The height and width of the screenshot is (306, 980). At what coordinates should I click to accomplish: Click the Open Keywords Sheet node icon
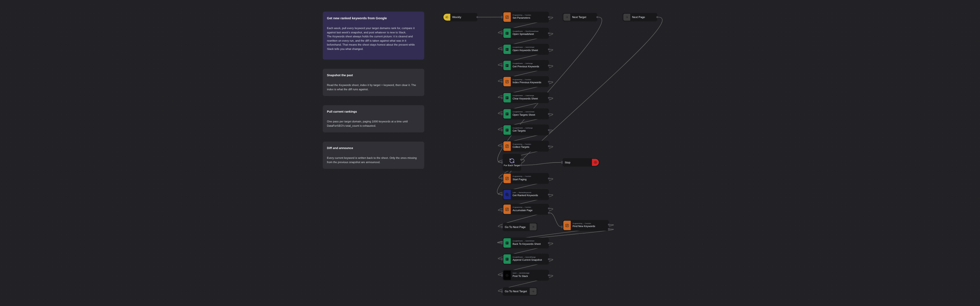(x=507, y=49)
